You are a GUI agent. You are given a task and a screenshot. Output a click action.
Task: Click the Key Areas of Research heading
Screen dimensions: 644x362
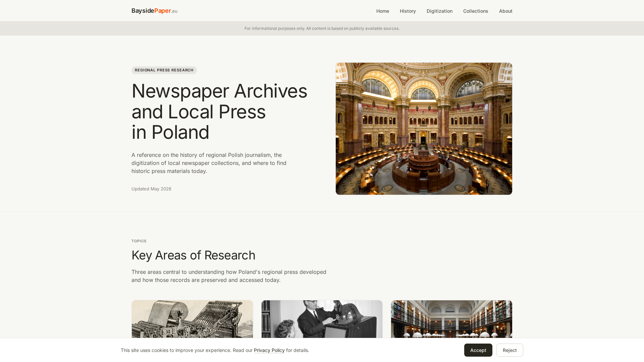click(x=193, y=255)
